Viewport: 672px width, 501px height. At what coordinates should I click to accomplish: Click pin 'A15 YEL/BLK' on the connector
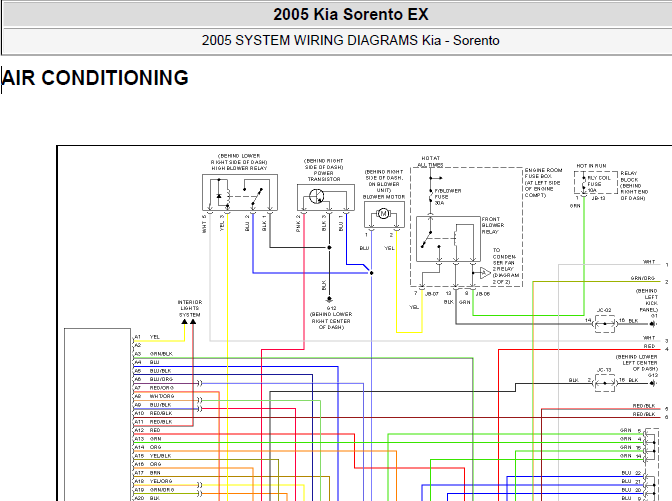click(153, 456)
